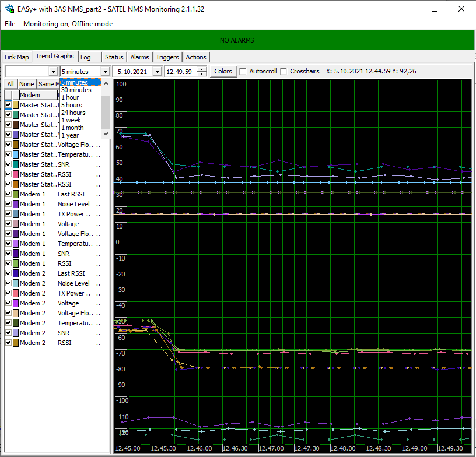Select 1 month from the time range list
The width and height of the screenshot is (476, 457).
click(x=80, y=128)
